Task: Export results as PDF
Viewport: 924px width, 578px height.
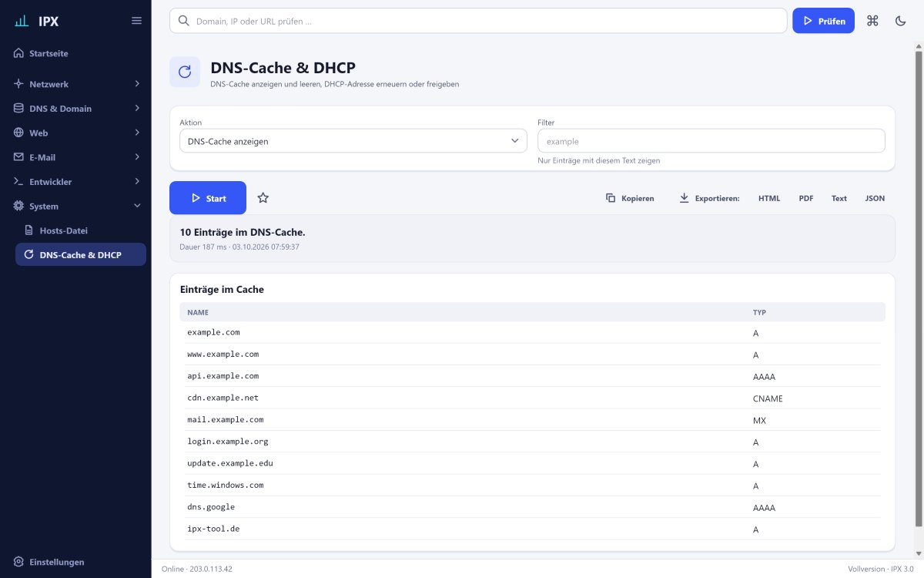Action: pos(806,198)
